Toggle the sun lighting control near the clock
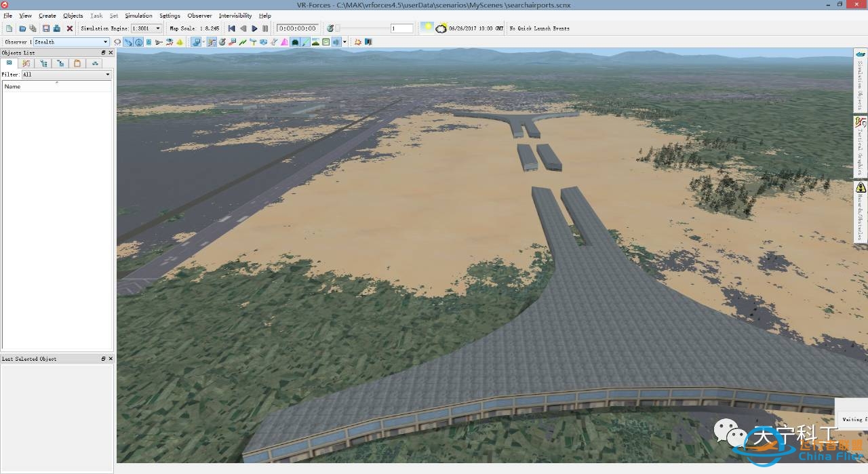This screenshot has width=868, height=474. point(427,28)
